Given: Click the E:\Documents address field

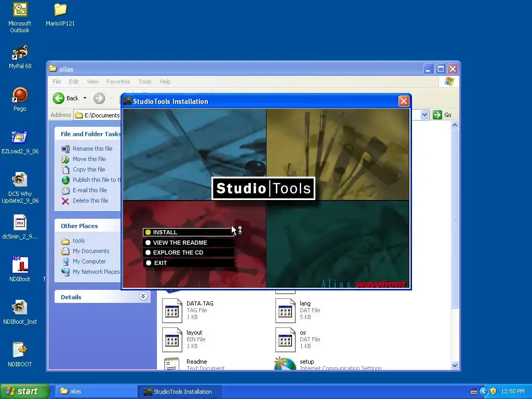Looking at the screenshot, I should pyautogui.click(x=97, y=115).
